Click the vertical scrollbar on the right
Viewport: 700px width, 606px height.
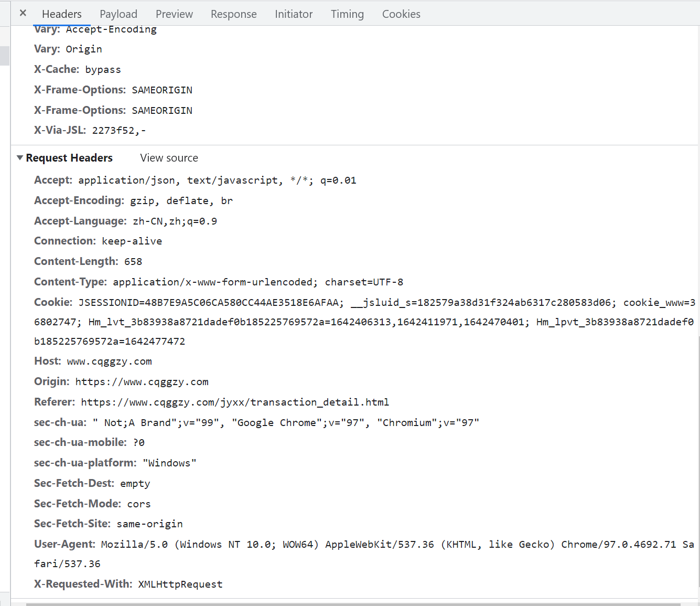(x=698, y=462)
